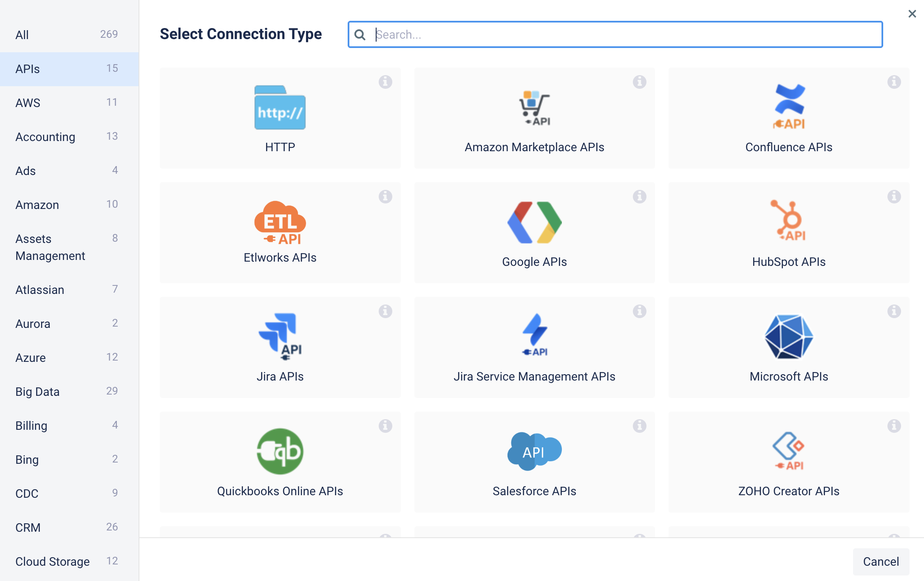Screen dimensions: 924x581
Task: Open the Bing category
Action: tap(69, 460)
